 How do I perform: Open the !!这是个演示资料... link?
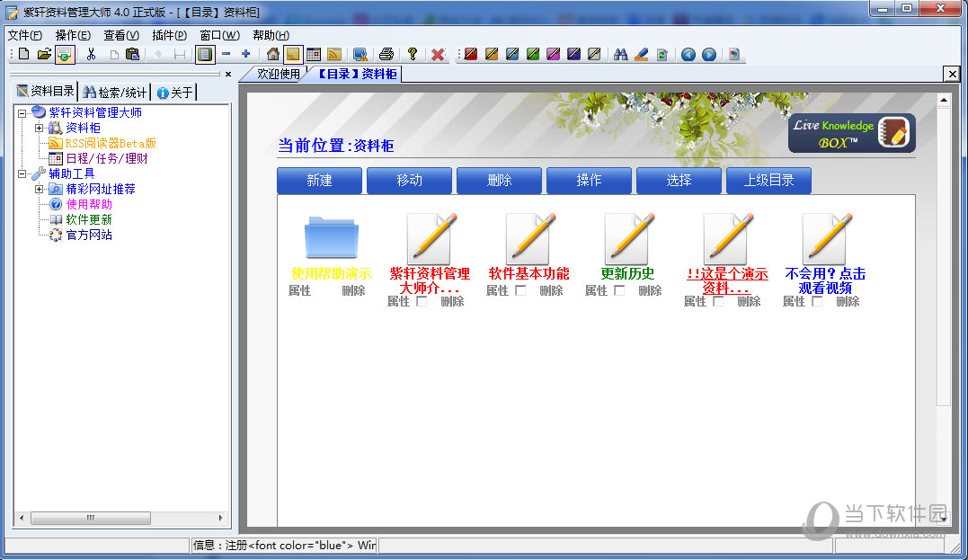(727, 280)
